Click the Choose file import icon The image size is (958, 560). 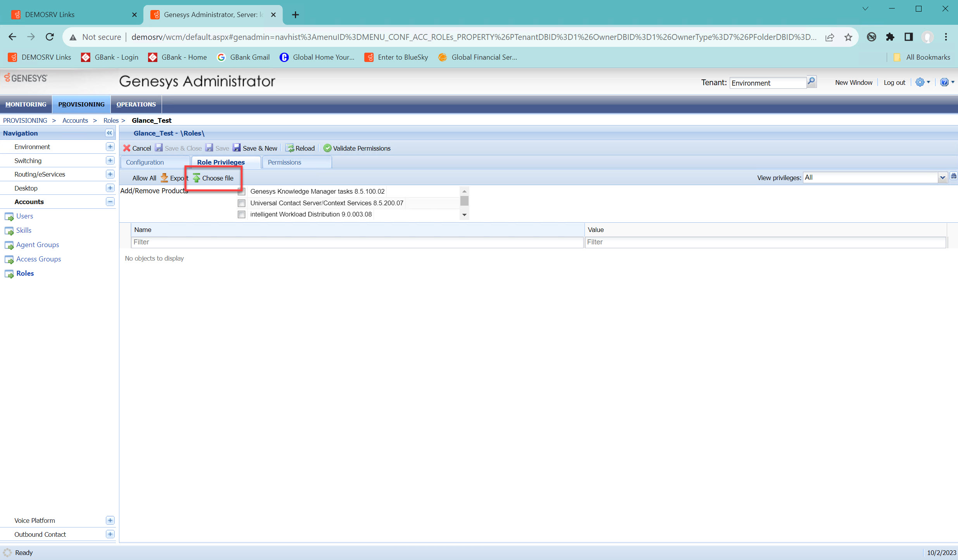(x=196, y=178)
